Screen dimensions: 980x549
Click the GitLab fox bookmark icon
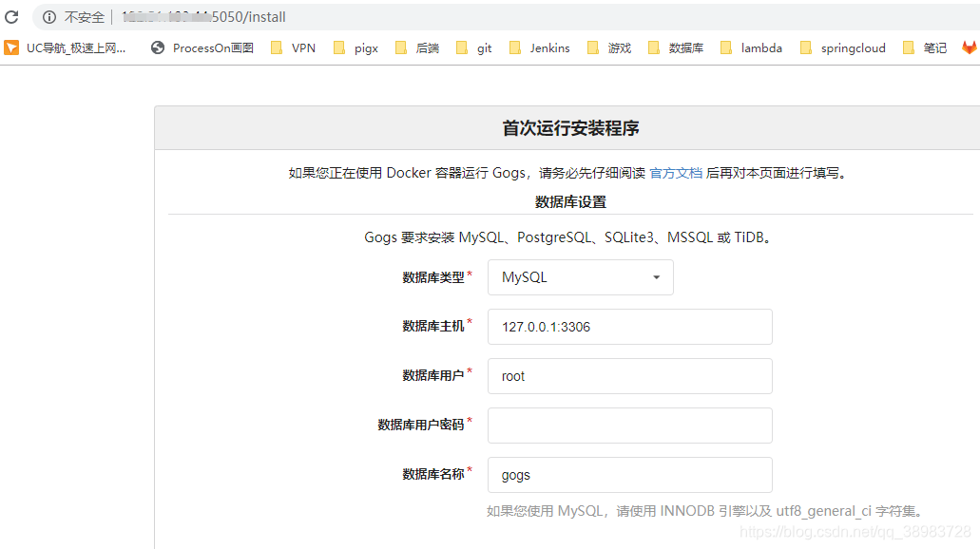[x=970, y=47]
